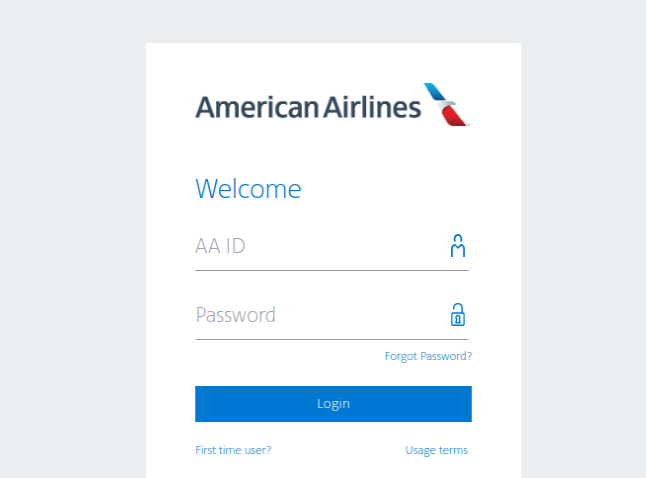The image size is (646, 478).
Task: View the Usage terms link
Action: pyautogui.click(x=436, y=450)
